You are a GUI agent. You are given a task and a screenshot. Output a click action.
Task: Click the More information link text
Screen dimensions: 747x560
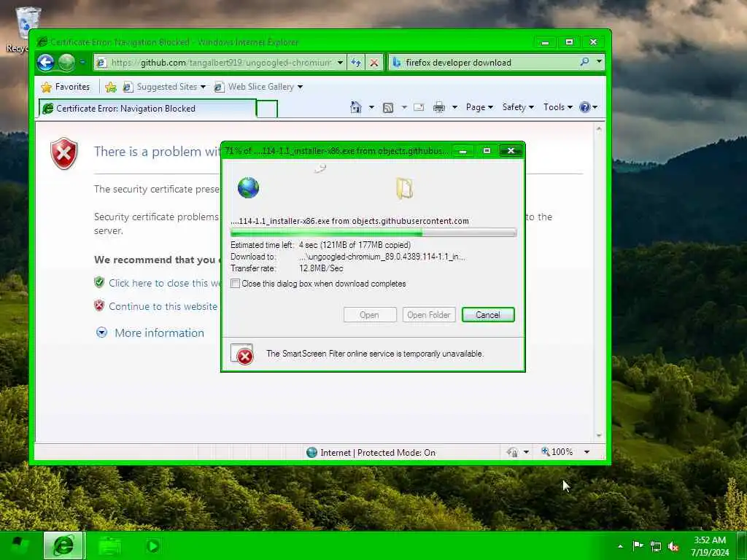pos(159,332)
